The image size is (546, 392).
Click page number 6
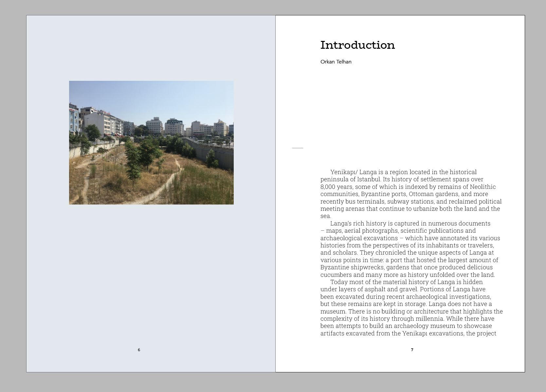point(139,350)
